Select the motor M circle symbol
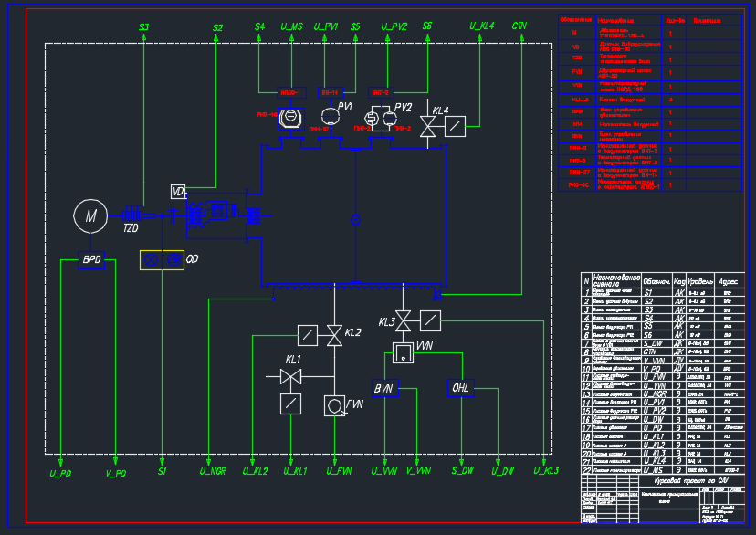The height and width of the screenshot is (535, 756). [x=90, y=215]
